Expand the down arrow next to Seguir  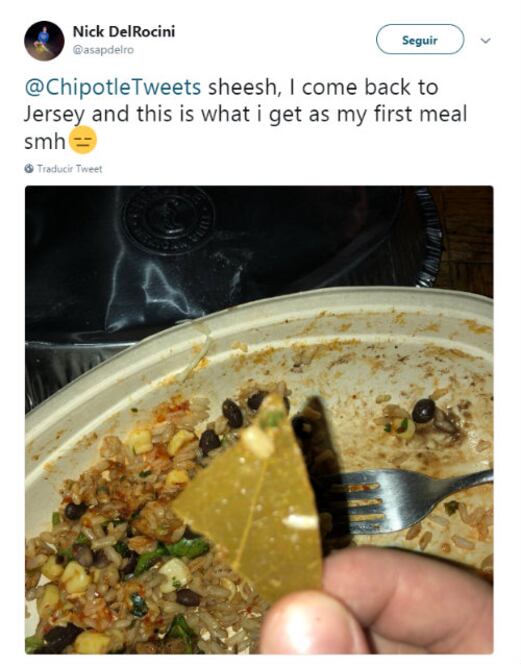485,40
